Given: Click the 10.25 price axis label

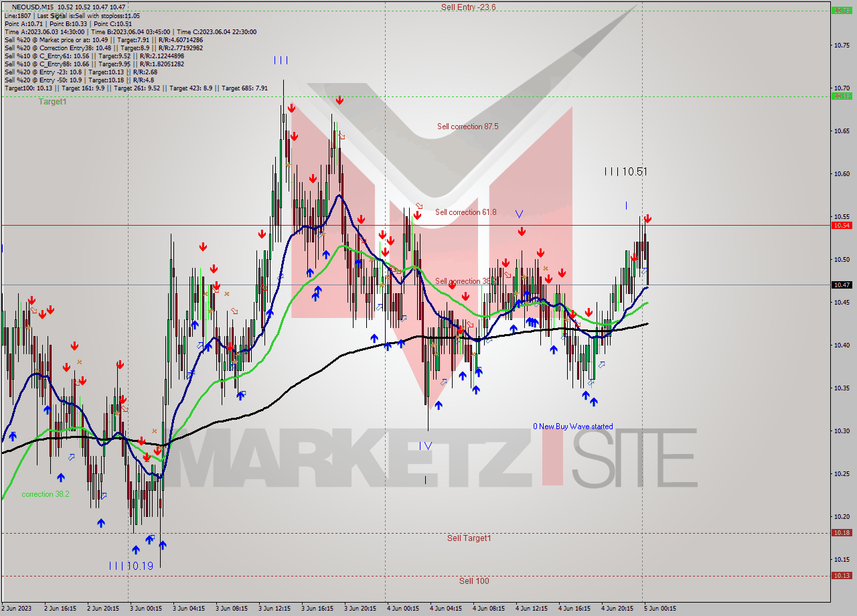Looking at the screenshot, I should 842,473.
